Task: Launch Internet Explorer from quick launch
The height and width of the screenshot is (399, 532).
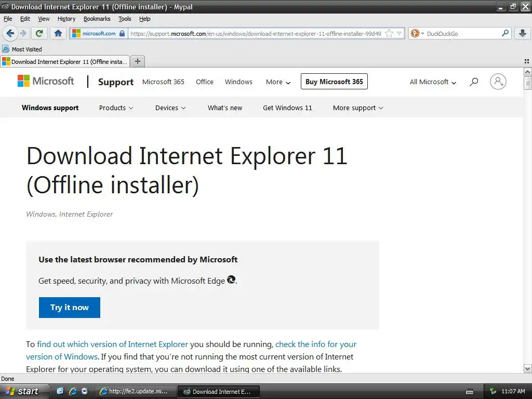Action: (72, 391)
